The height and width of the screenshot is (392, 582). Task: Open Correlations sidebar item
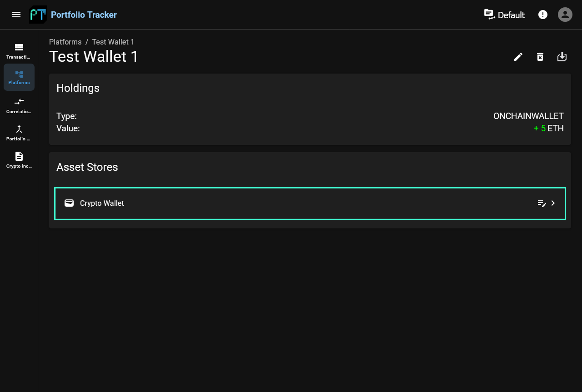19,106
